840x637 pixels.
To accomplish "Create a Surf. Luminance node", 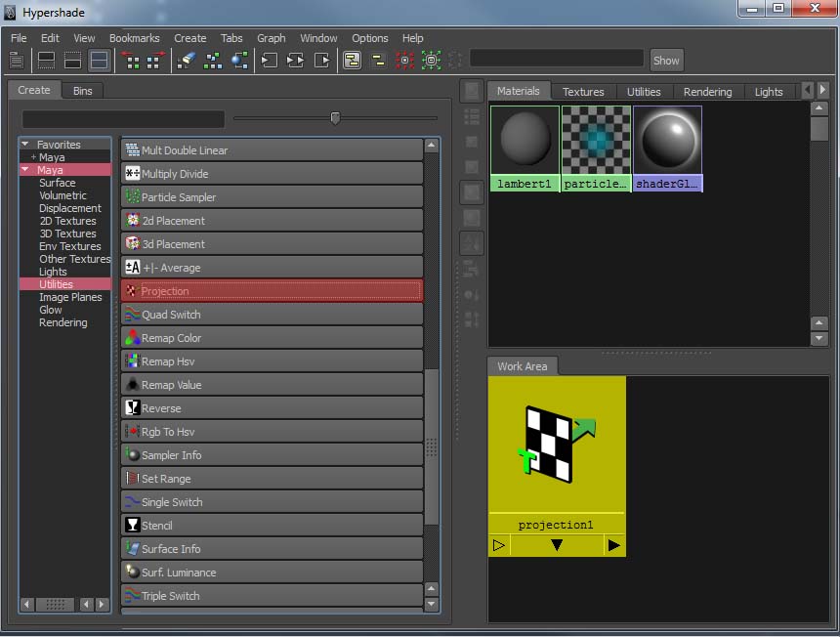I will [273, 573].
